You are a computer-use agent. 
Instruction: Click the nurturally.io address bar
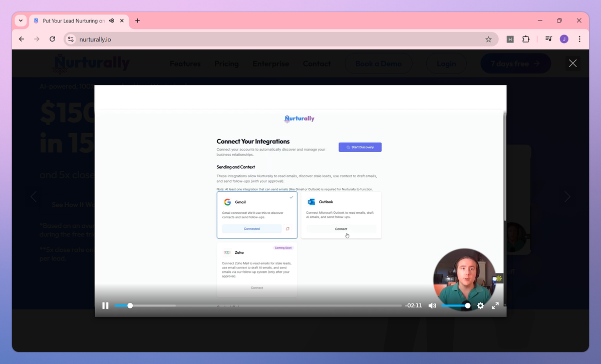point(280,39)
